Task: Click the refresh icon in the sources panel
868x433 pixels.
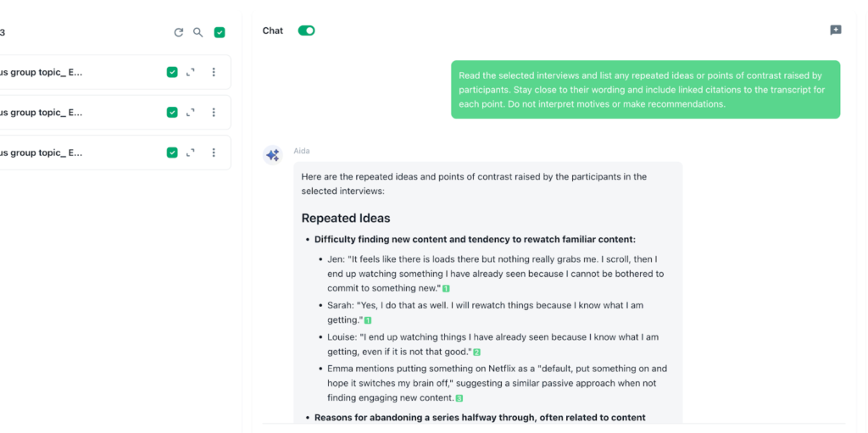Action: point(178,32)
